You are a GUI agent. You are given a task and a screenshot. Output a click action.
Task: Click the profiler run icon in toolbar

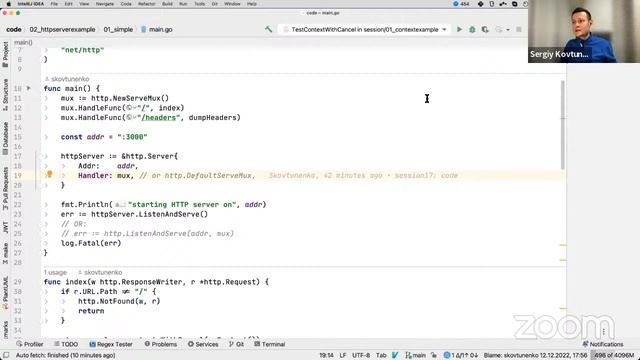498,29
